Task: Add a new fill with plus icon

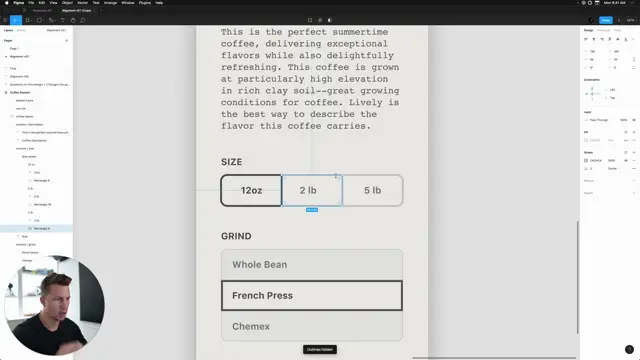Action: tap(634, 132)
